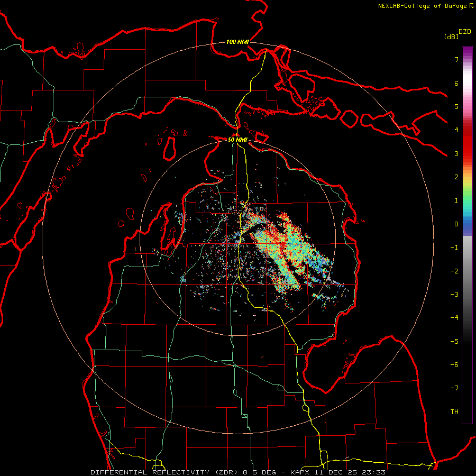Click the red section of the color bar
The height and width of the screenshot is (476, 476).
467,143
